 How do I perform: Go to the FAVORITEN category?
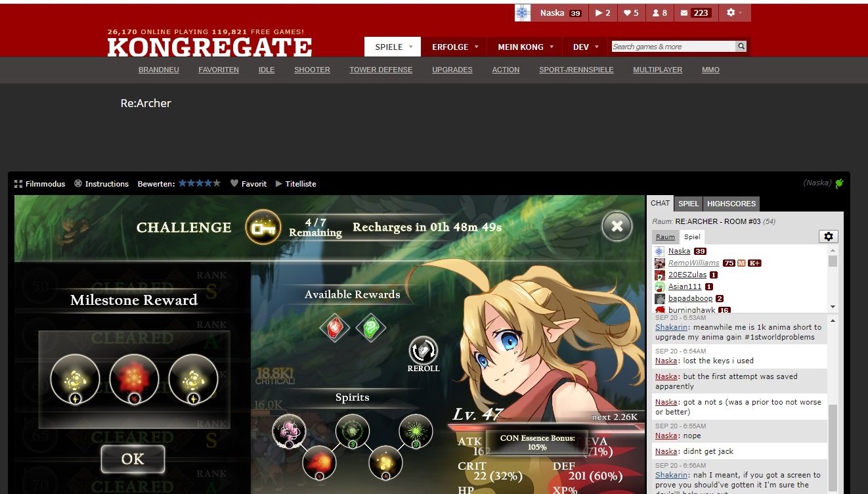219,70
